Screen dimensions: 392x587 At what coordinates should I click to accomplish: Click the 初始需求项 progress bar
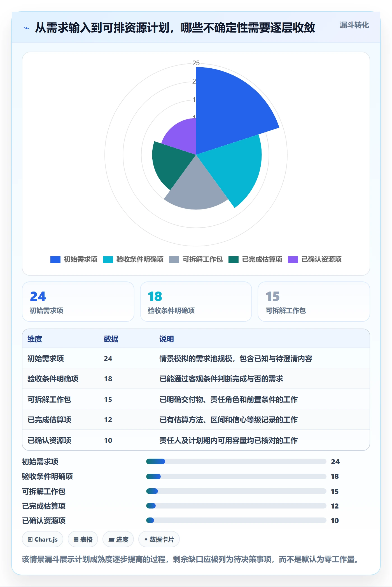pos(236,461)
